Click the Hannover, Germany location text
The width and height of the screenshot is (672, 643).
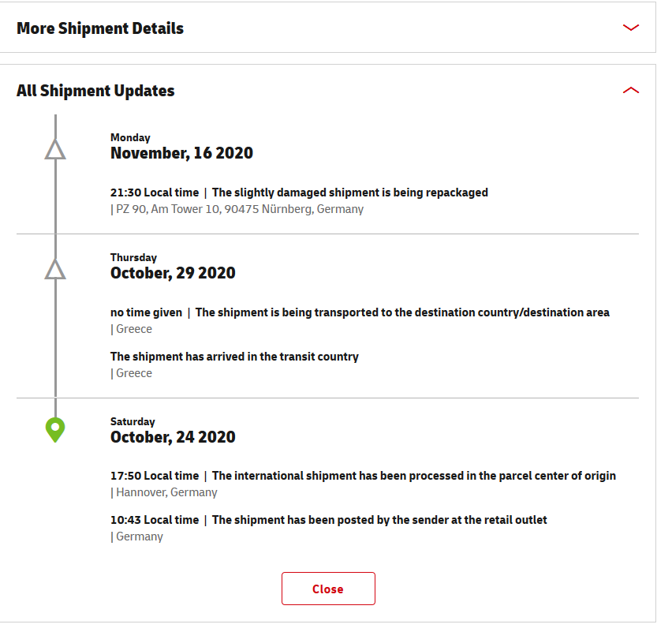(x=166, y=492)
